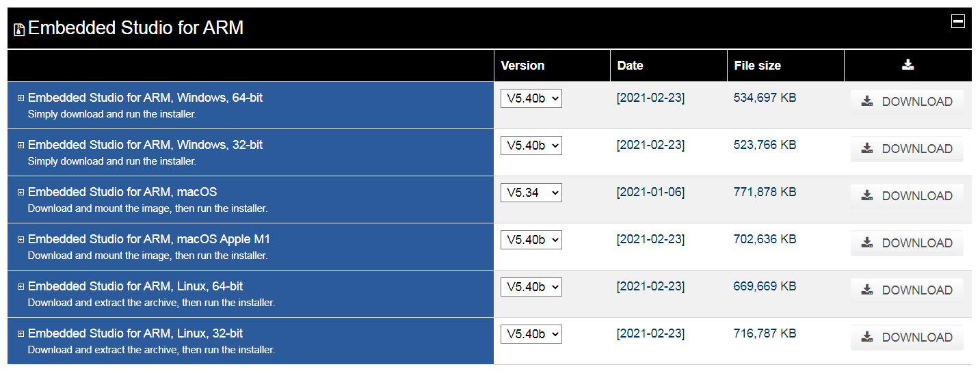Click the Embedded Studio for ARM section heading
Image resolution: width=980 pixels, height=371 pixels.
[135, 27]
